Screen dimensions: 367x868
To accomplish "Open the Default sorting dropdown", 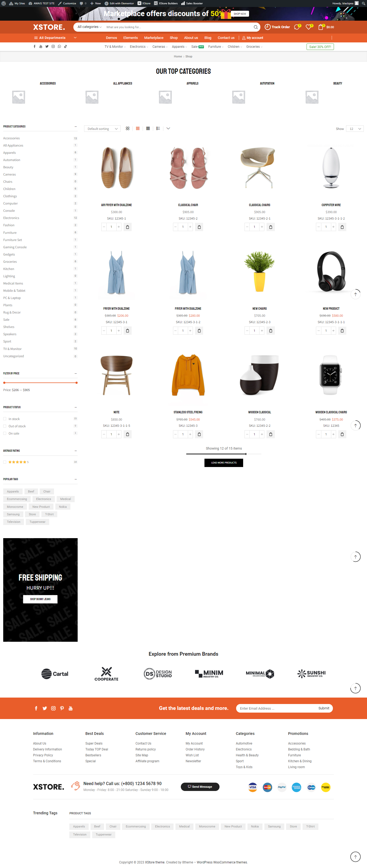I will (x=102, y=129).
